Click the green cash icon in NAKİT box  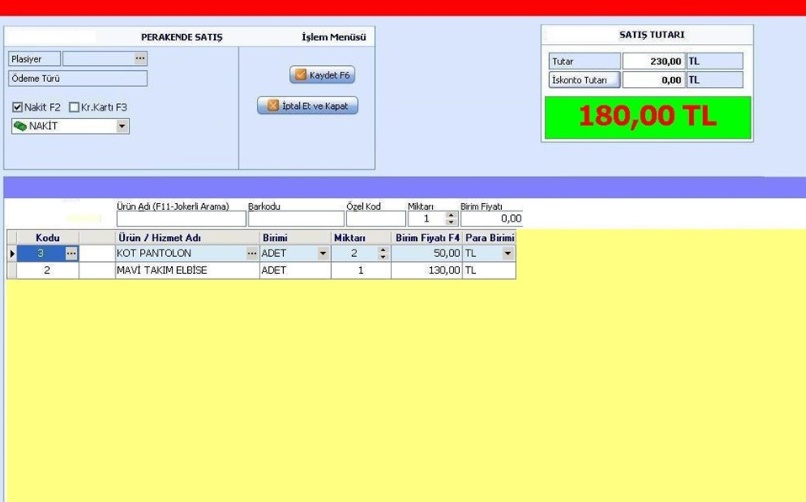tap(19, 127)
